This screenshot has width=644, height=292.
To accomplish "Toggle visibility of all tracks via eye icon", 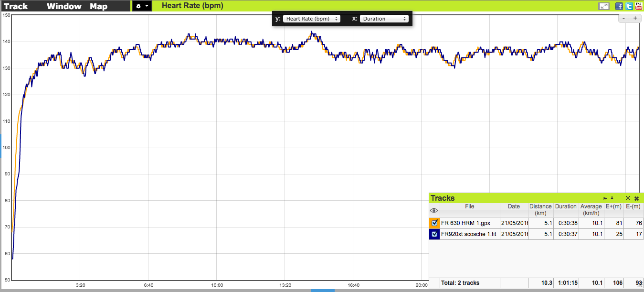I will pyautogui.click(x=434, y=210).
